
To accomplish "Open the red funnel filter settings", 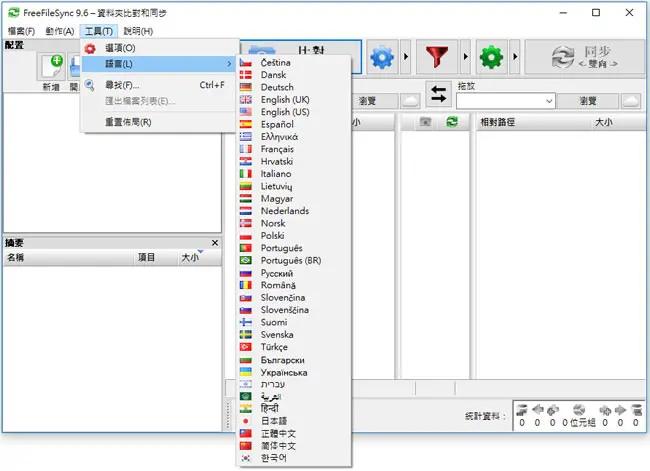I will point(437,57).
